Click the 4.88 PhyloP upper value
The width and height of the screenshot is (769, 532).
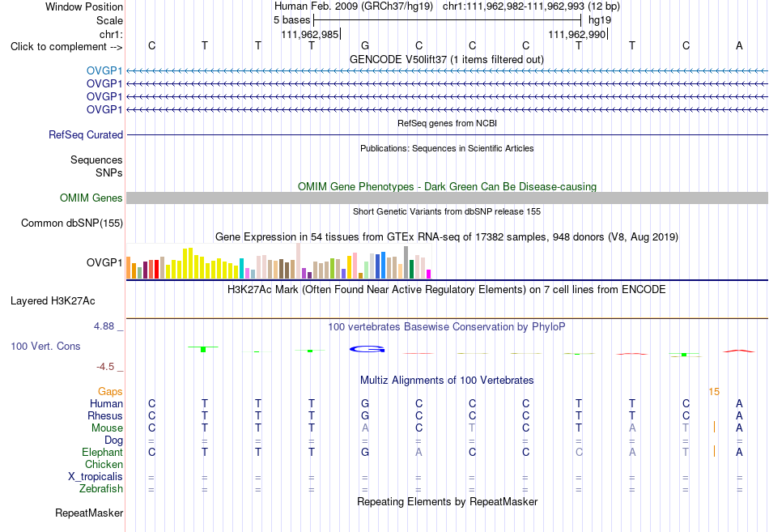pos(104,326)
